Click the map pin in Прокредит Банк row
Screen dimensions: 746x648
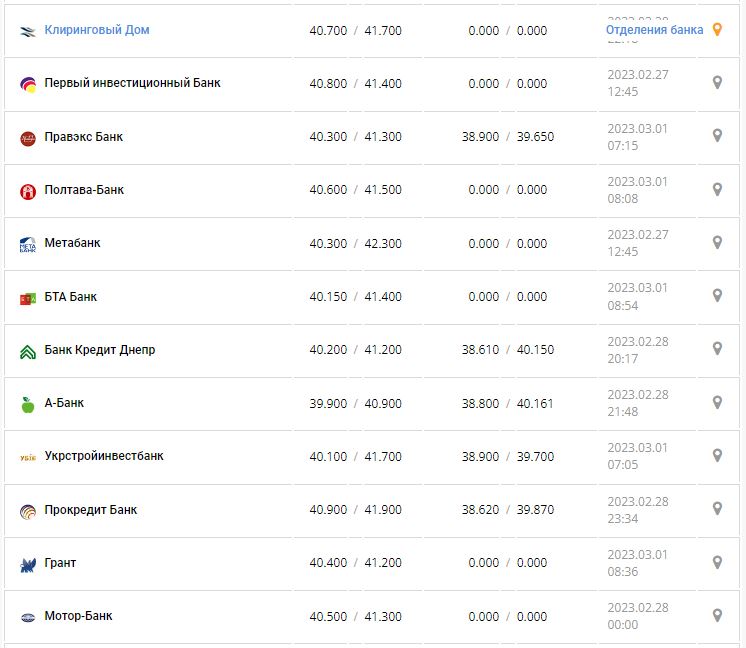(x=717, y=509)
